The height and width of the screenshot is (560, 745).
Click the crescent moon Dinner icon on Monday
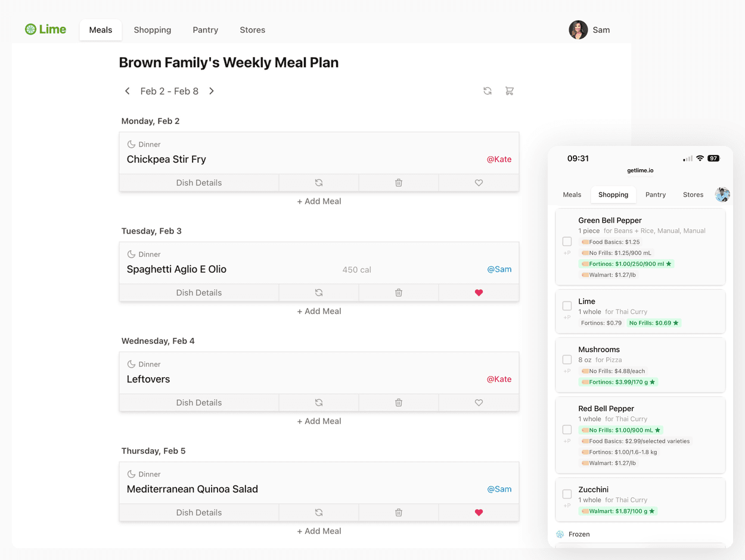pyautogui.click(x=131, y=144)
